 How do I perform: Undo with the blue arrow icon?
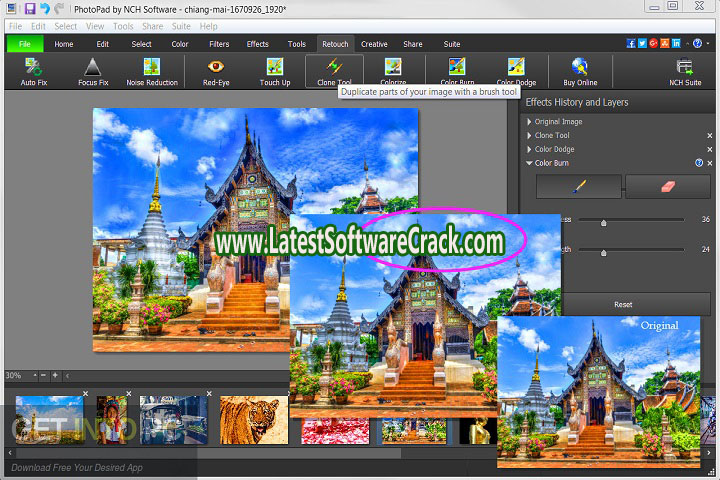click(x=45, y=8)
